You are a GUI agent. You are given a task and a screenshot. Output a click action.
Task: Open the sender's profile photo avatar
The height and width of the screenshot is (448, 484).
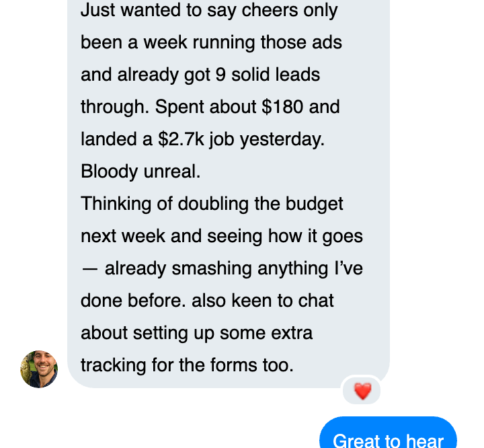click(x=39, y=369)
